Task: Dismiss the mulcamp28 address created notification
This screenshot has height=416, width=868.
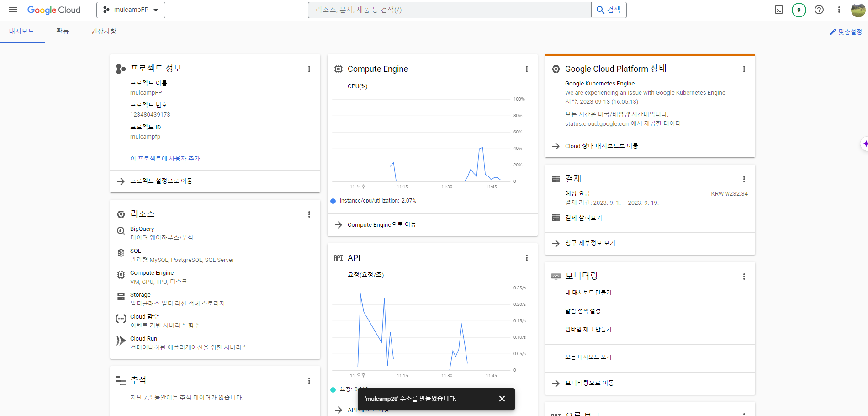Action: click(502, 399)
